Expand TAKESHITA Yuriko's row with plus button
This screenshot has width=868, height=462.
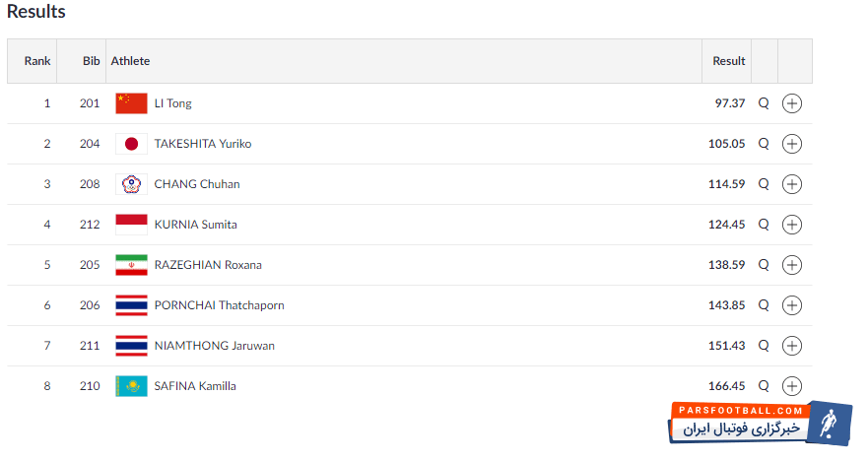coord(791,144)
